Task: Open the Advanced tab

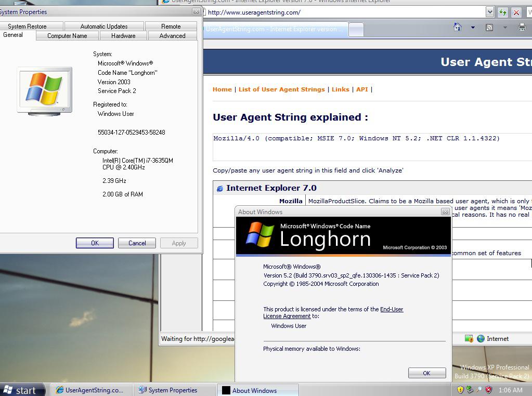Action: point(172,36)
